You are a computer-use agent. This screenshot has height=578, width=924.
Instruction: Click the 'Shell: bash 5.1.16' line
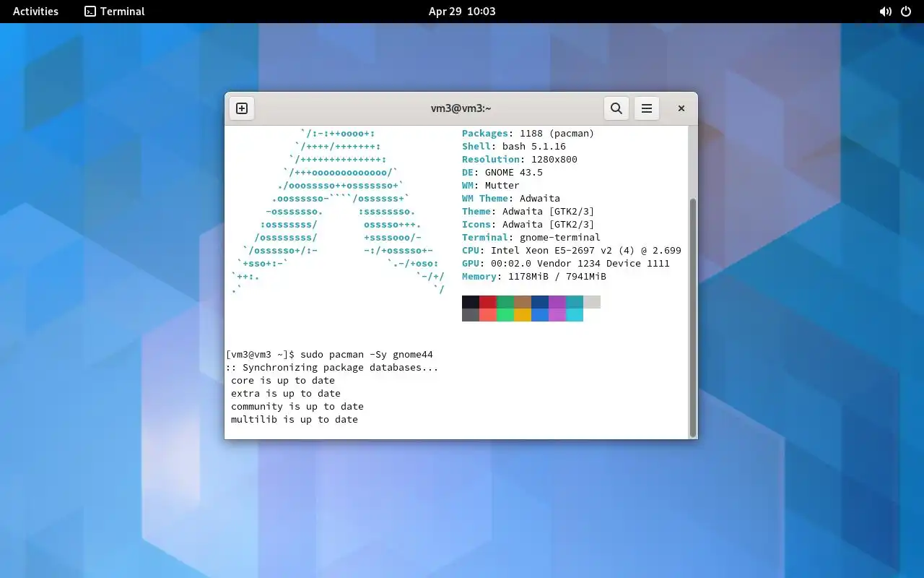click(514, 147)
